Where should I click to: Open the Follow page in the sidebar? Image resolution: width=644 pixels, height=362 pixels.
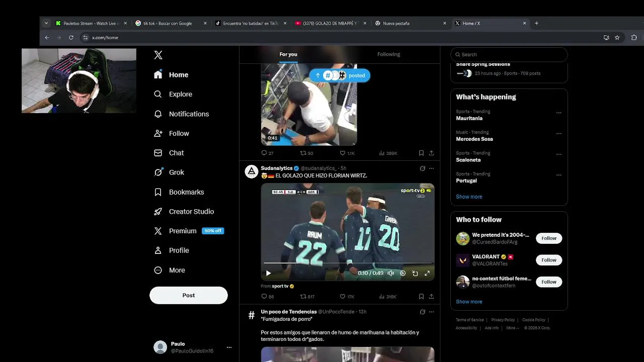tap(172, 133)
